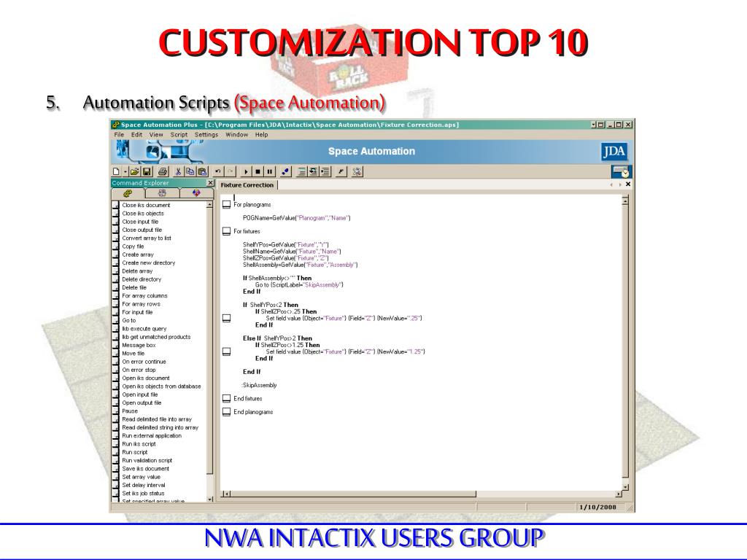747x560 pixels.
Task: Open the Script menu
Action: click(x=179, y=135)
